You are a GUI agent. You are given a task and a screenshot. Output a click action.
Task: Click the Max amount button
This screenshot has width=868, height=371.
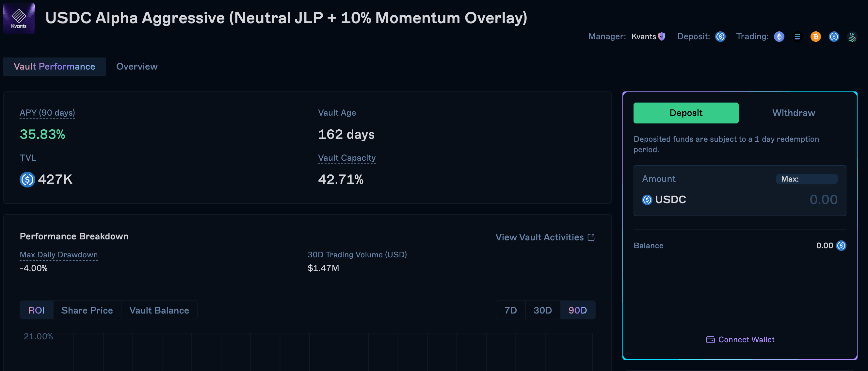(806, 179)
